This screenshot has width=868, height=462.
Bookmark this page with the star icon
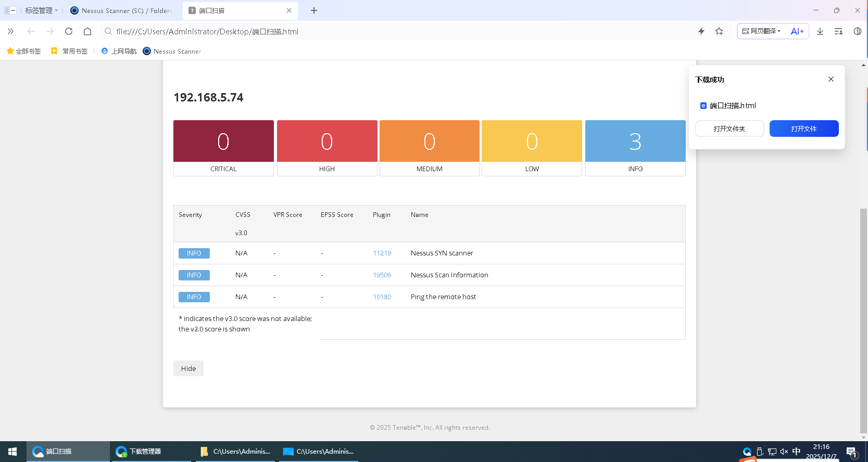click(719, 31)
